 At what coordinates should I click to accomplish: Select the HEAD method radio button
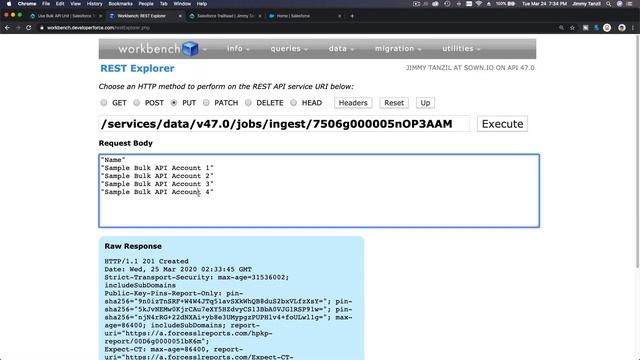coord(293,102)
